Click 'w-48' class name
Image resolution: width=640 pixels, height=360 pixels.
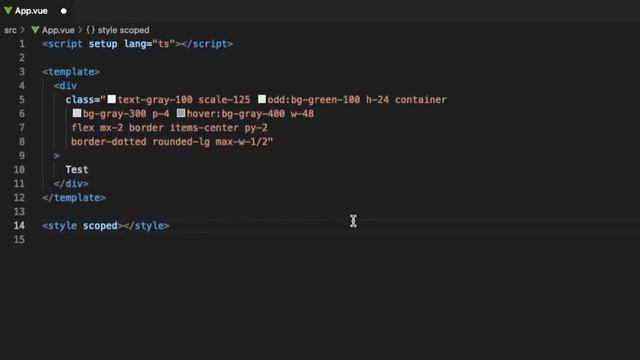(x=302, y=114)
